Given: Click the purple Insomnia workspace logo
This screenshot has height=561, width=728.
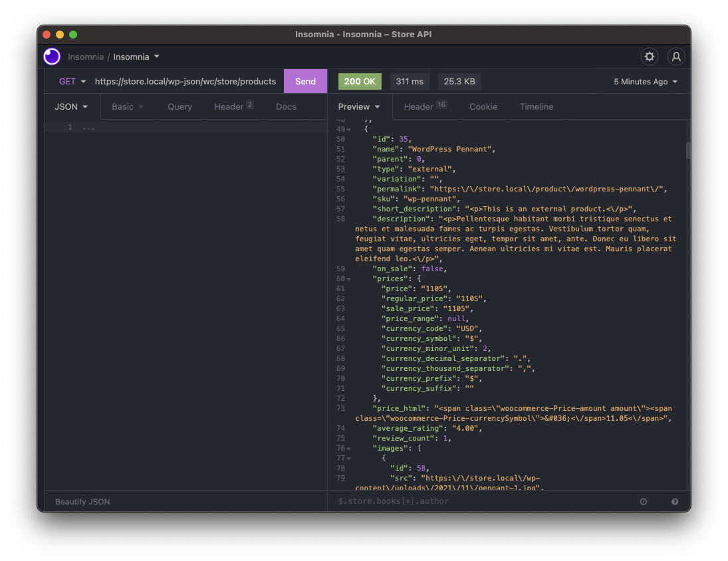Looking at the screenshot, I should (51, 56).
